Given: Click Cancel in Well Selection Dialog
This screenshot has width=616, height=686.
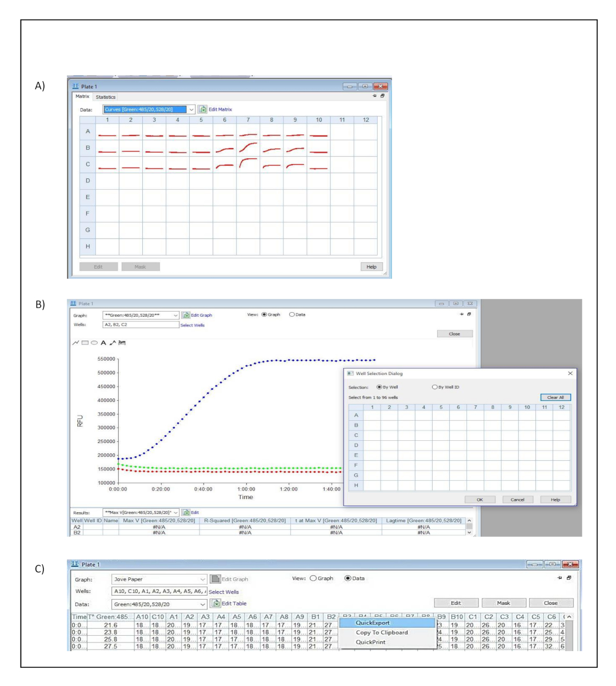Looking at the screenshot, I should [517, 500].
